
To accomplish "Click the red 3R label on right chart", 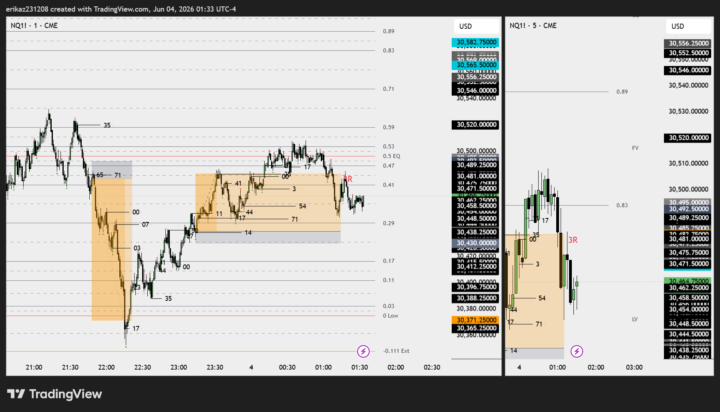I will pyautogui.click(x=573, y=240).
